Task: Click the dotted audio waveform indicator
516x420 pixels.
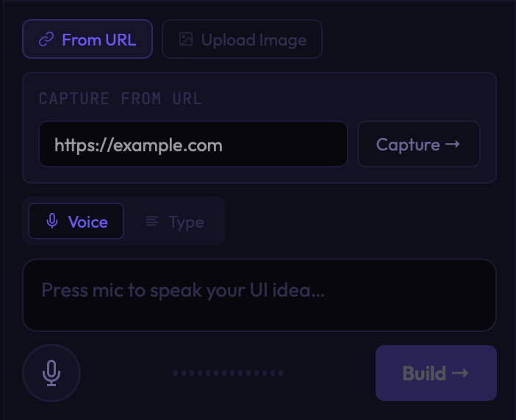Action: coord(228,373)
